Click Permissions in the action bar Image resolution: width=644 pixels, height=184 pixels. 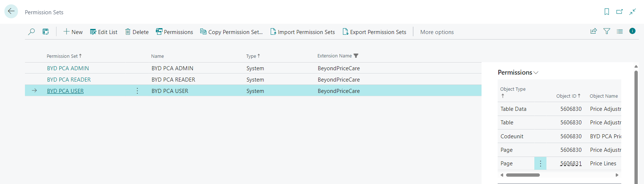click(174, 32)
